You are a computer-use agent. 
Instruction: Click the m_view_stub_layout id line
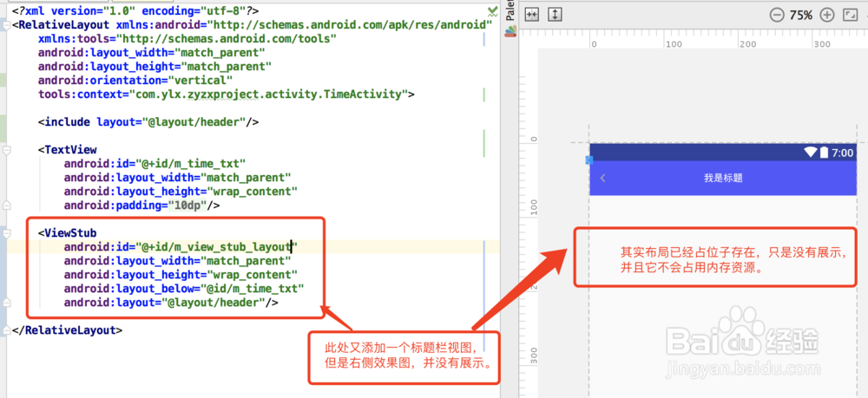coord(181,247)
